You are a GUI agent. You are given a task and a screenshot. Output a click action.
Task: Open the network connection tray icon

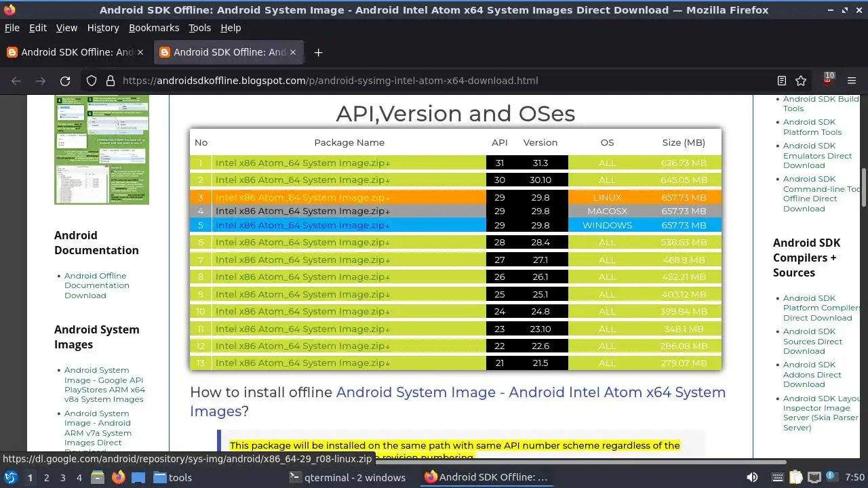click(815, 477)
